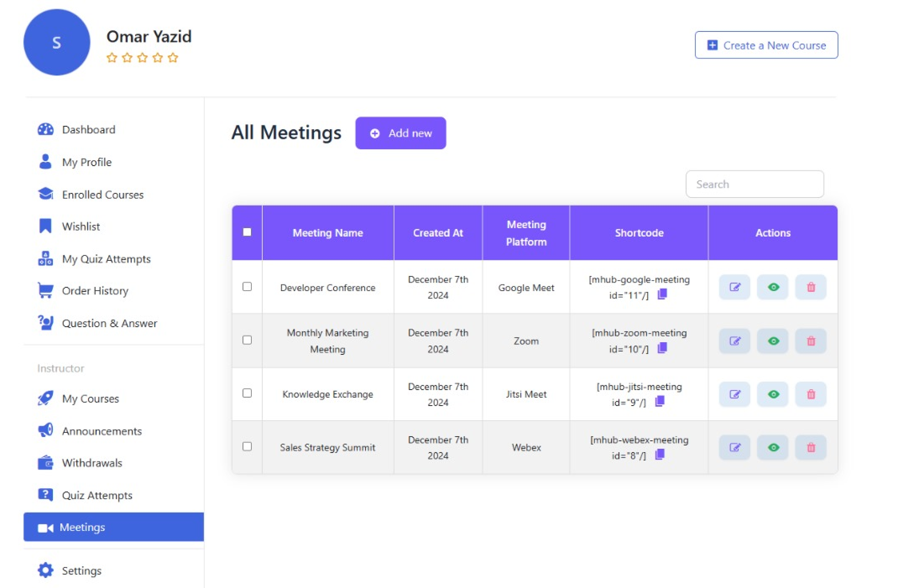Click Create a New Course button
This screenshot has width=898, height=588.
tap(766, 45)
